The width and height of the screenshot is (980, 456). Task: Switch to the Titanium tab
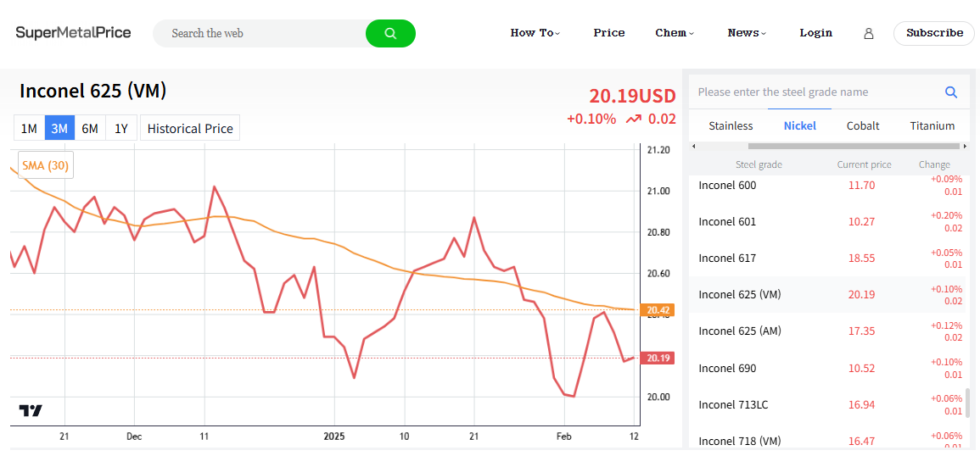click(x=932, y=125)
